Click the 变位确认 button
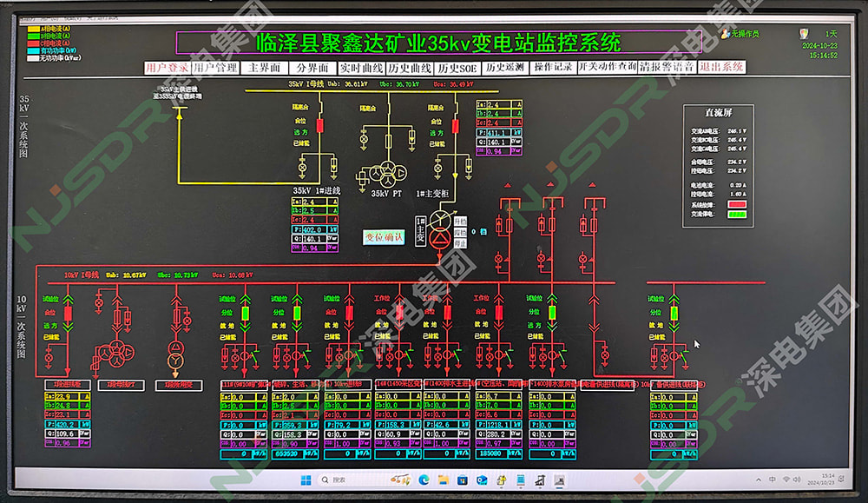This screenshot has height=503, width=868. (384, 236)
